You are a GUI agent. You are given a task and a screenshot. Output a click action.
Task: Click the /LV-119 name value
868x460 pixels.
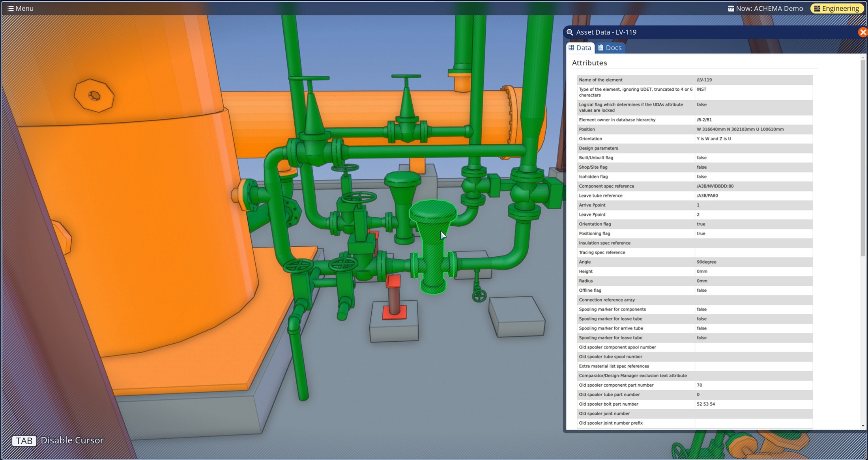click(x=704, y=80)
